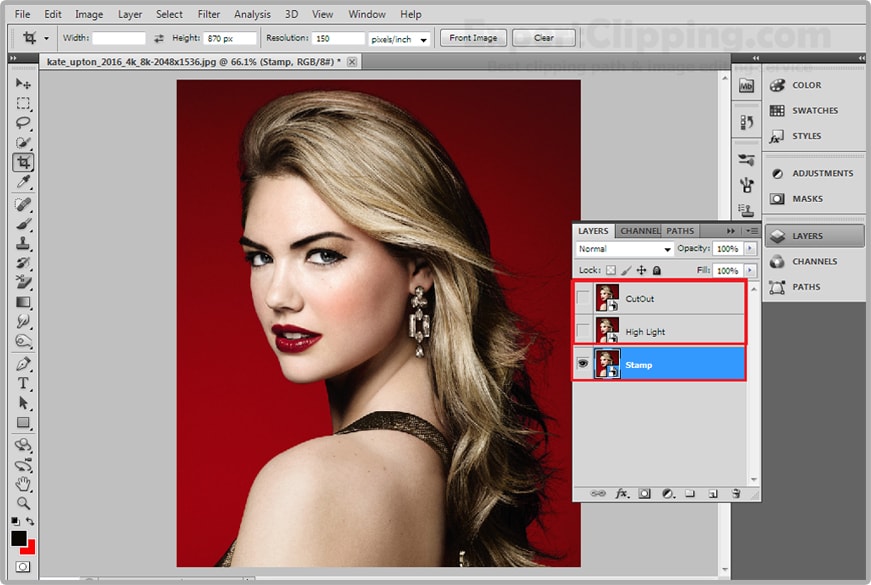The width and height of the screenshot is (871, 585).
Task: Click the Front Image button
Action: tap(473, 38)
